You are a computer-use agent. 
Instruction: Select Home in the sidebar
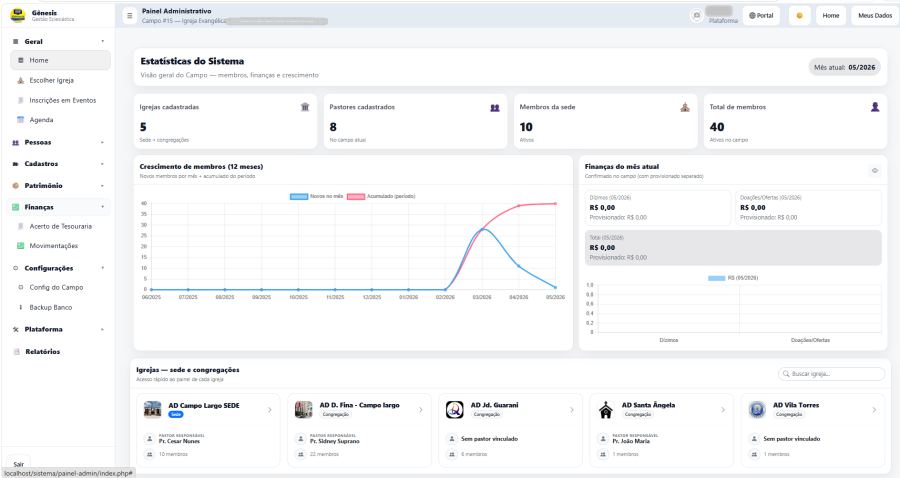click(60, 60)
